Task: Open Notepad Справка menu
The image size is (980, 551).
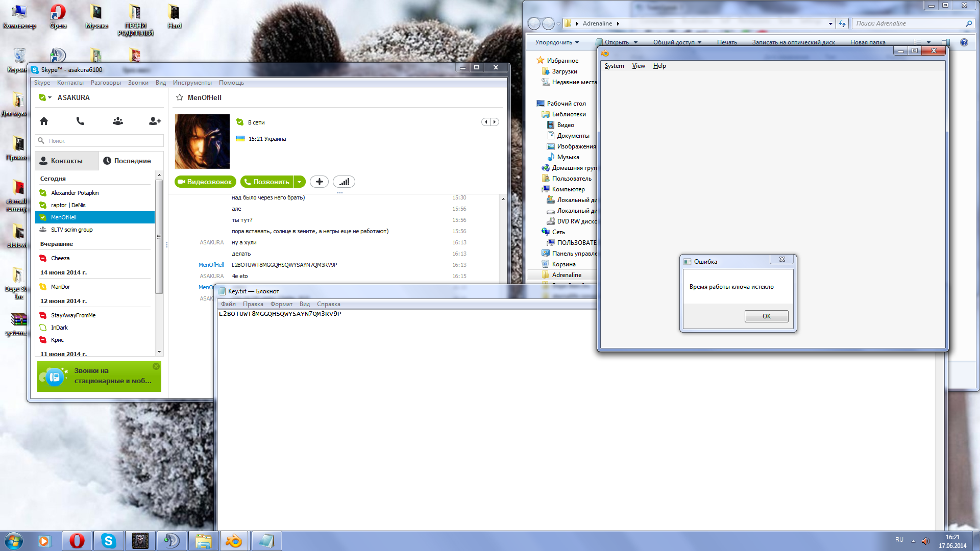Action: coord(328,304)
